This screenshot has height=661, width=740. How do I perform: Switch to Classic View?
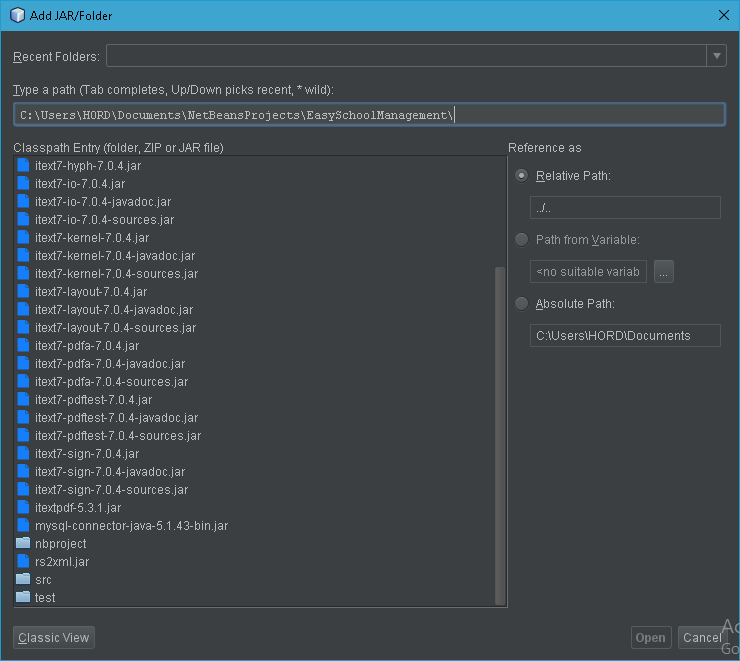coord(54,637)
